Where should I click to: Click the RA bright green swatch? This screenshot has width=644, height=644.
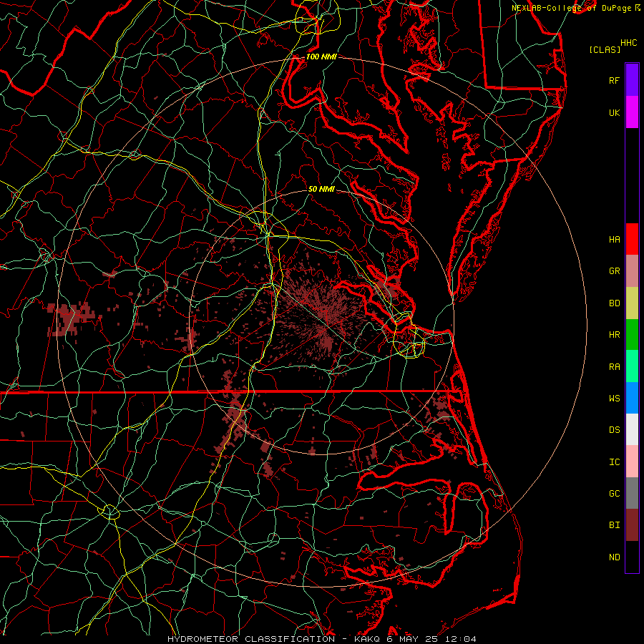[632, 366]
